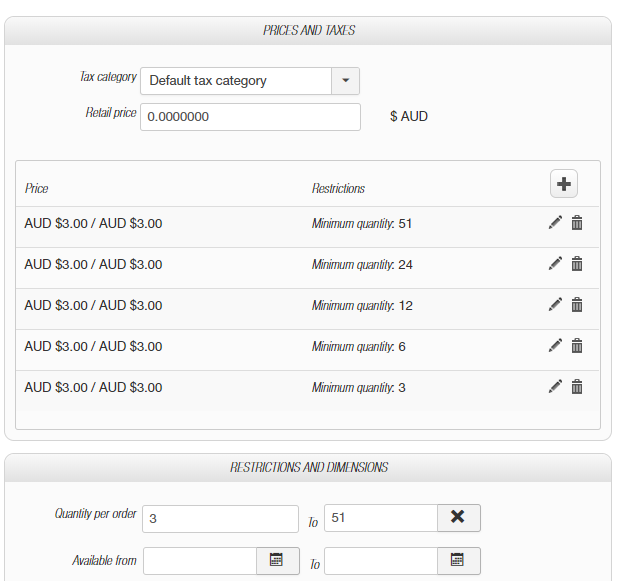618x581 pixels.
Task: Click the '$ AUD' currency label
Action: point(409,116)
